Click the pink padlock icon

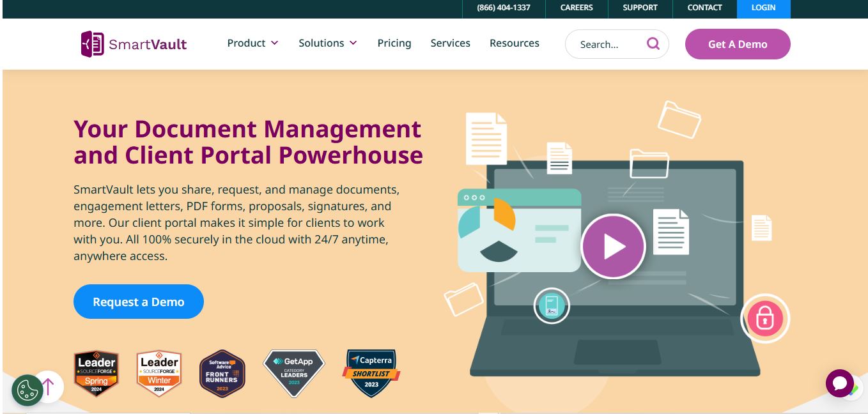(765, 318)
